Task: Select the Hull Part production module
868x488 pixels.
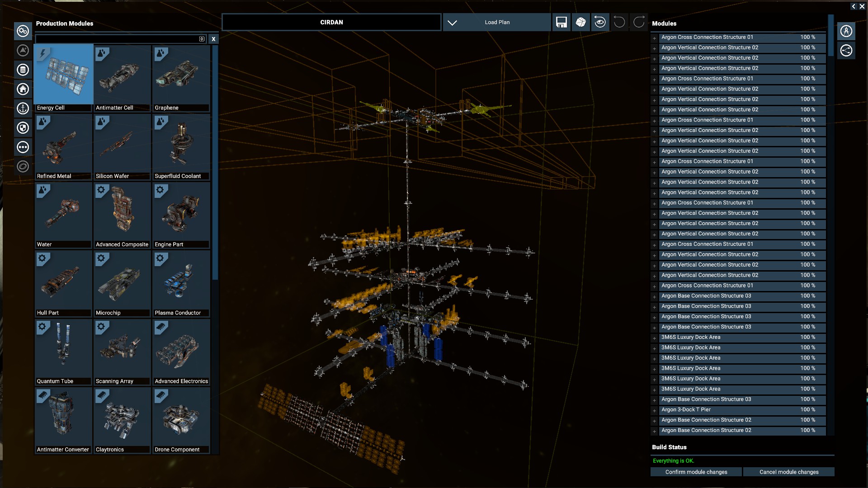Action: 63,283
